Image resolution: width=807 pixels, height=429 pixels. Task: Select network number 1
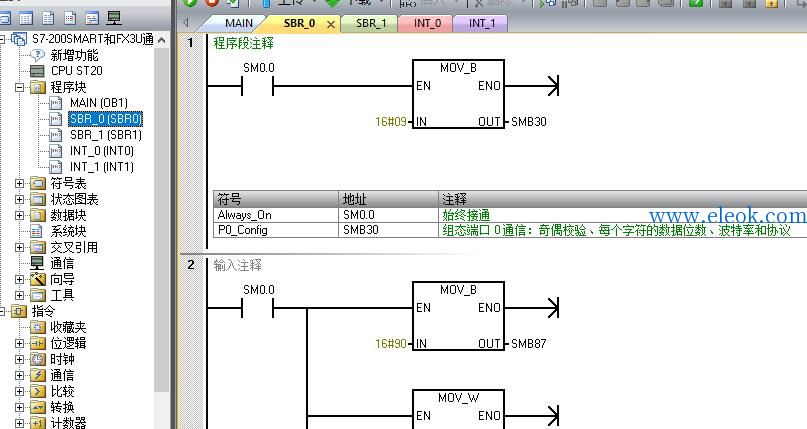(x=190, y=43)
